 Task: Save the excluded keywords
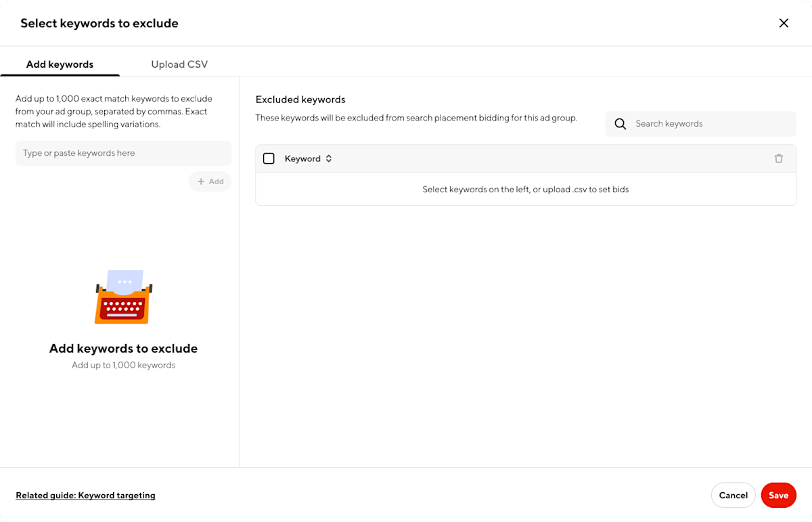pyautogui.click(x=778, y=495)
